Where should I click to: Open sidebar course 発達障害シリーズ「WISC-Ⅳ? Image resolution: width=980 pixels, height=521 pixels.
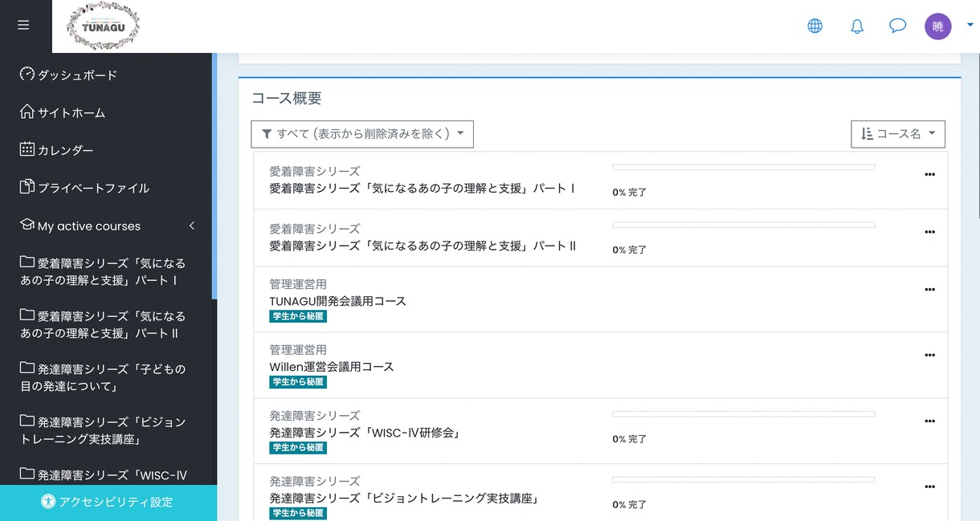pyautogui.click(x=104, y=474)
